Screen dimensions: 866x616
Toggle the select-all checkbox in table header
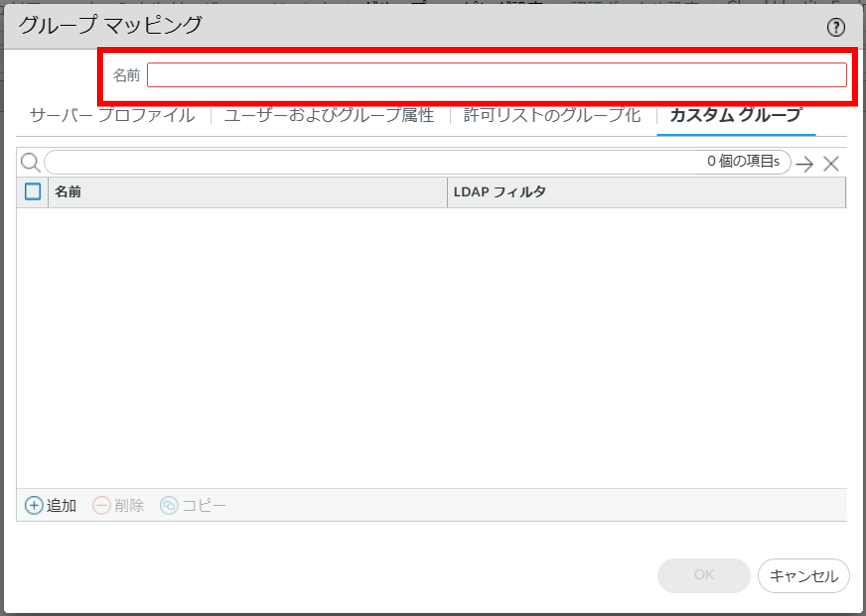tap(33, 192)
